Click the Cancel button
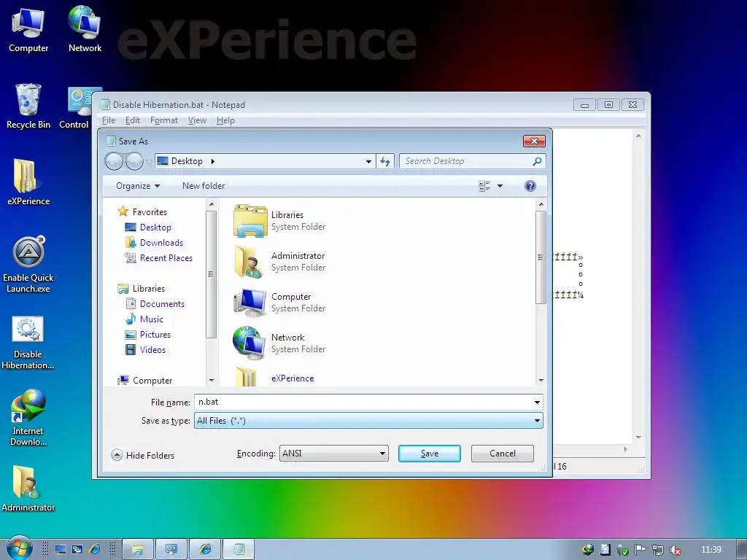 click(502, 454)
